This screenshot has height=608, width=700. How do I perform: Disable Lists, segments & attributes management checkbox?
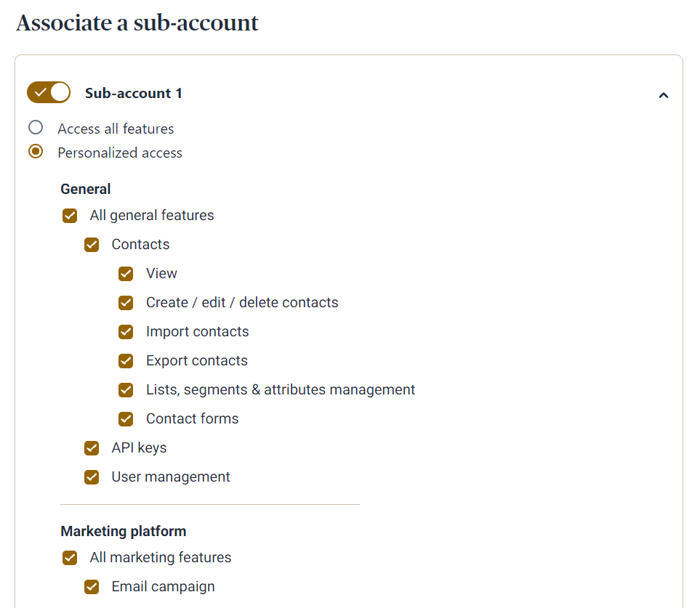tap(126, 390)
